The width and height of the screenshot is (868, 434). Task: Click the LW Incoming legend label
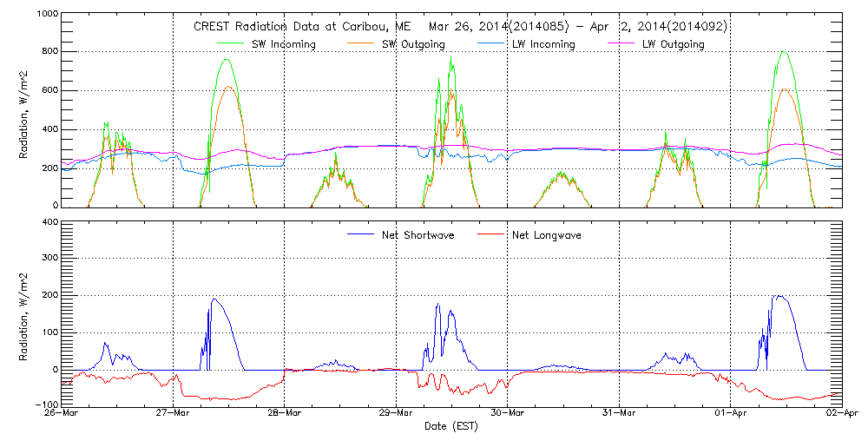pyautogui.click(x=542, y=44)
